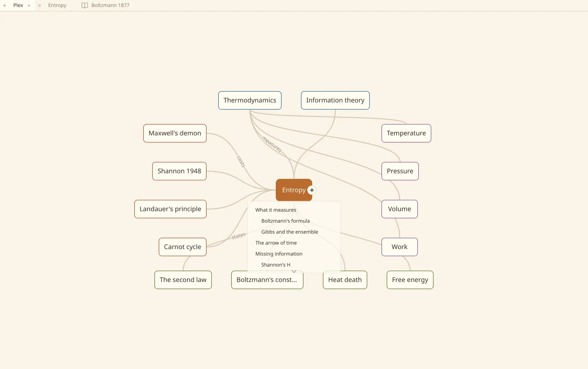Screen dimensions: 588x369
Task: Select 'Shannon's H' outline entry
Action: tap(276, 265)
